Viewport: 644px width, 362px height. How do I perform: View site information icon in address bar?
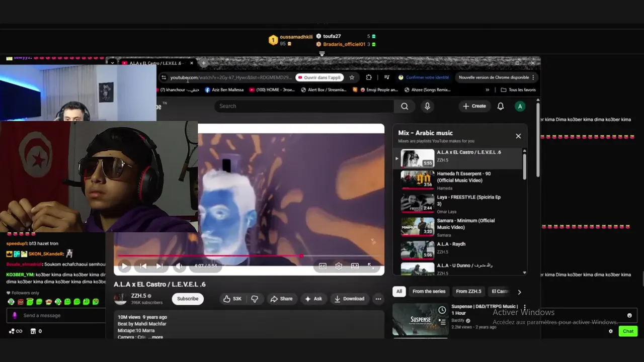[164, 77]
